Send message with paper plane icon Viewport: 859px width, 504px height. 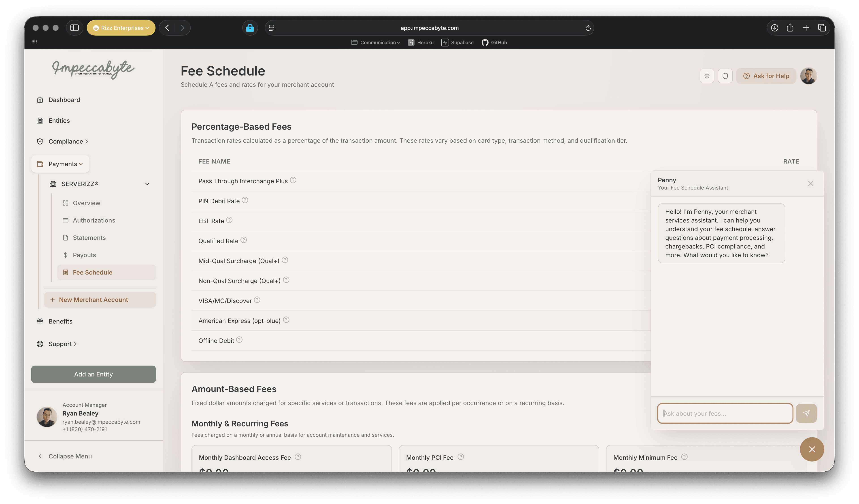[x=806, y=413]
